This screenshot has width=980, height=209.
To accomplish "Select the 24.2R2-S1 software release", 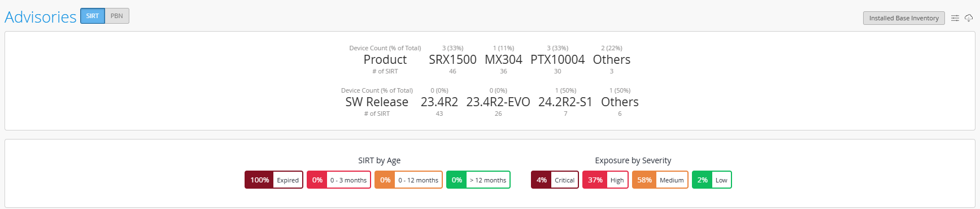I will [x=565, y=102].
